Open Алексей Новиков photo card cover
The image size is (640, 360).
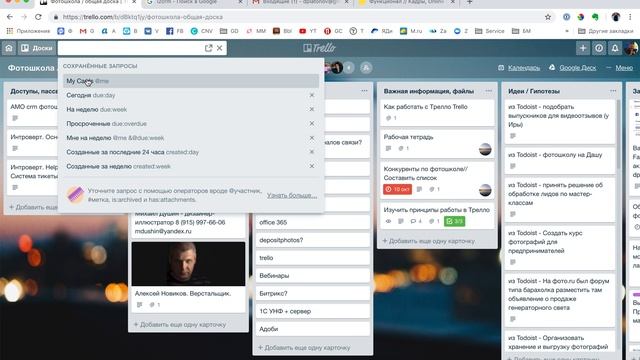(188, 264)
